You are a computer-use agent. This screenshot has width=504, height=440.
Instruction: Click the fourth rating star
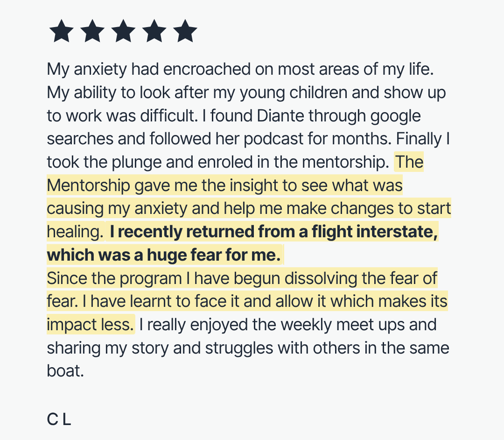tap(154, 31)
